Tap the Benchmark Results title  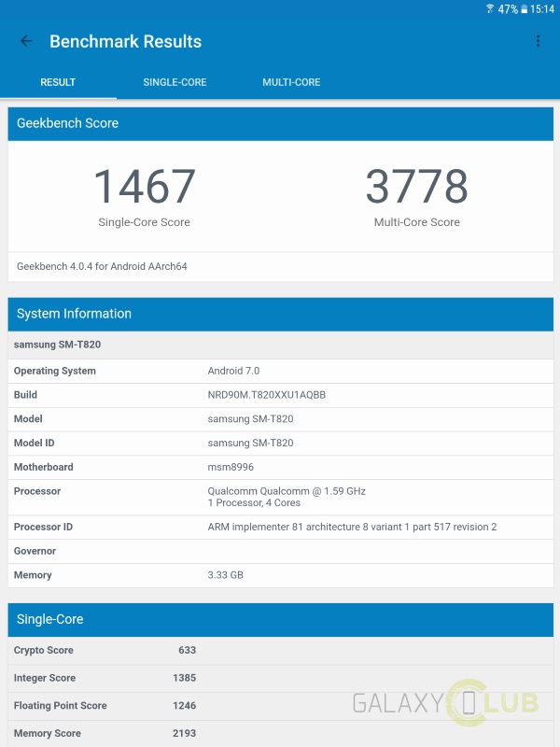pos(126,41)
